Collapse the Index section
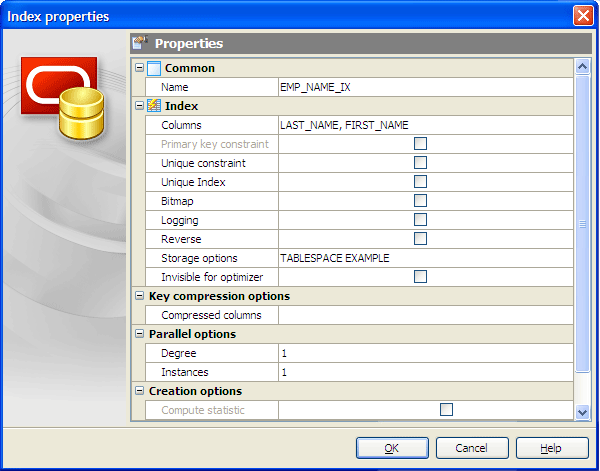The height and width of the screenshot is (471, 600). coord(139,106)
